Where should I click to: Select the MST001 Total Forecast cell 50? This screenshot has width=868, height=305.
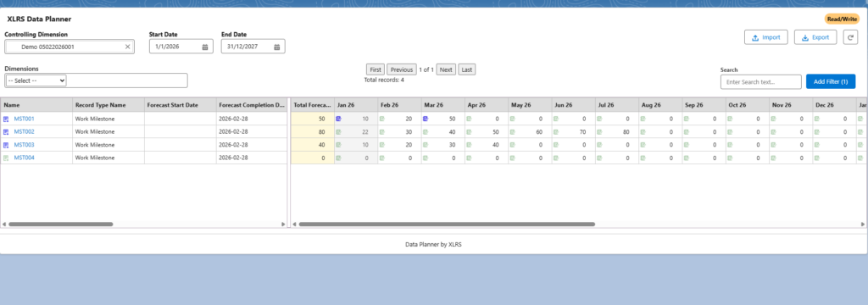pyautogui.click(x=313, y=119)
